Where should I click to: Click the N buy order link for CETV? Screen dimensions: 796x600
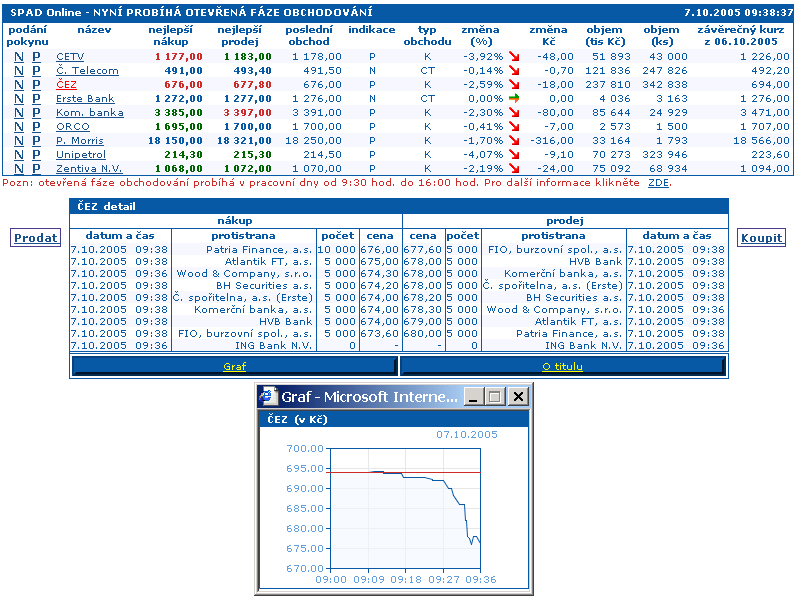(19, 57)
